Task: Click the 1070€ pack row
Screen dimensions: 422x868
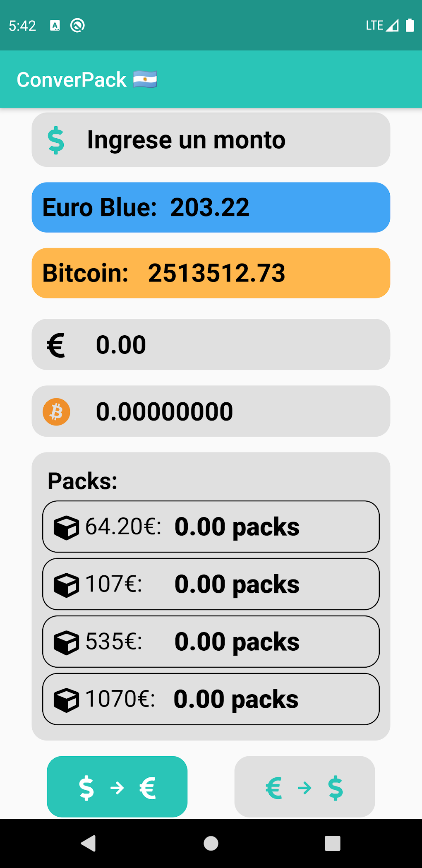Action: (211, 699)
